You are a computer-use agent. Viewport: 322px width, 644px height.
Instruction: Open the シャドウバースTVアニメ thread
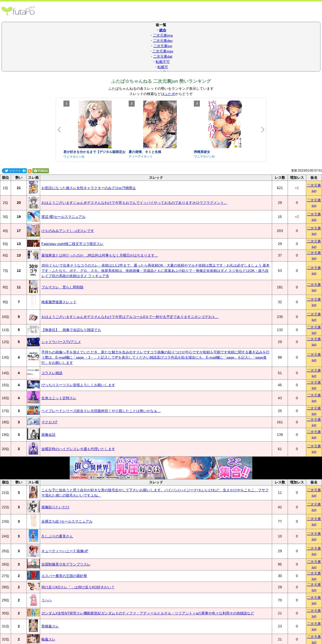(x=61, y=342)
